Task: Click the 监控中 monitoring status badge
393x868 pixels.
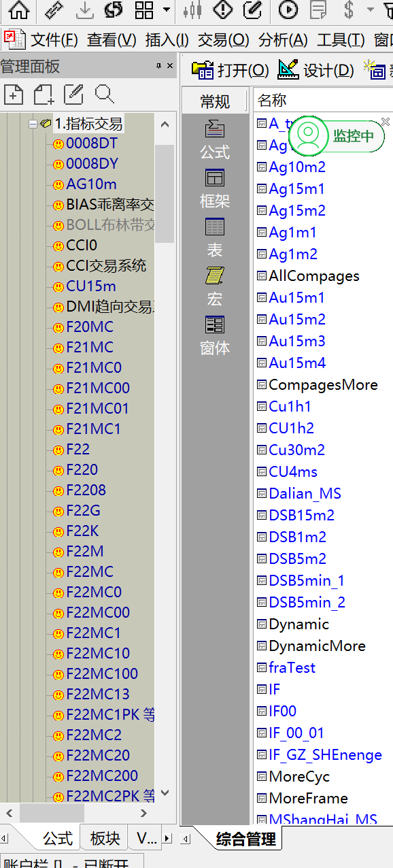Action: point(336,136)
